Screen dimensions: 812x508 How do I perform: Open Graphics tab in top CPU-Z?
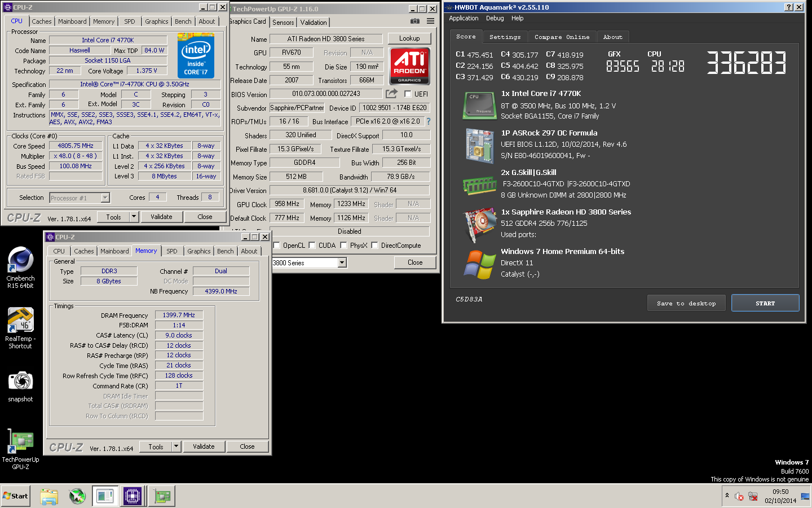tap(157, 21)
